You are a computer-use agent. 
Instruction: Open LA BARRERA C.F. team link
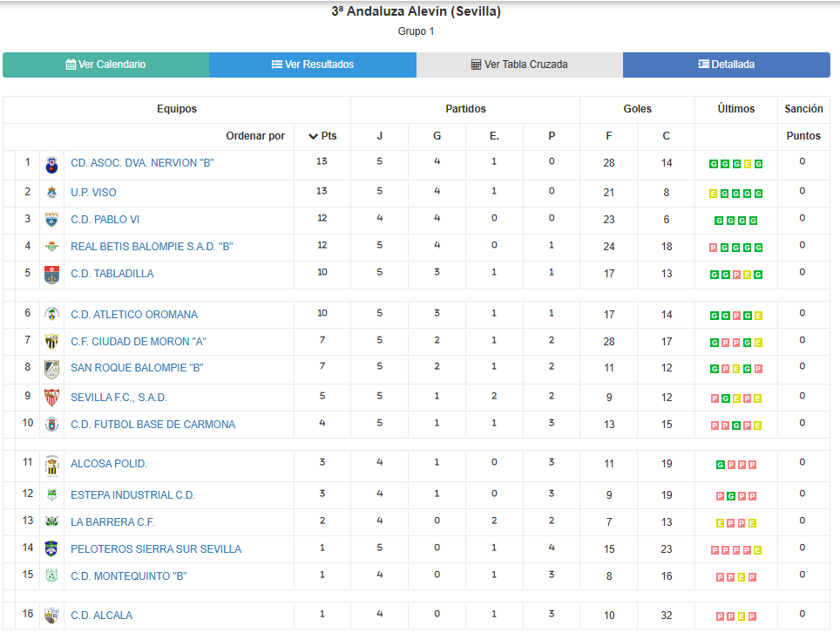pos(112,522)
